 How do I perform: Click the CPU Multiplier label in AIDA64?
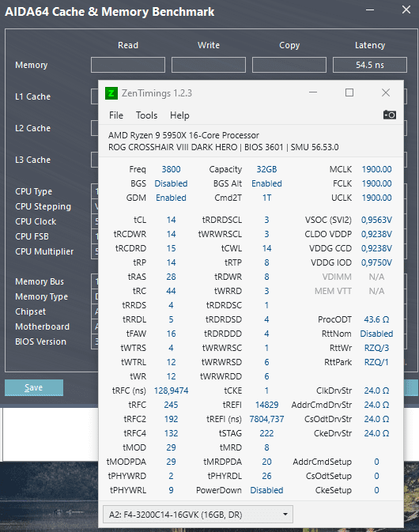point(44,251)
